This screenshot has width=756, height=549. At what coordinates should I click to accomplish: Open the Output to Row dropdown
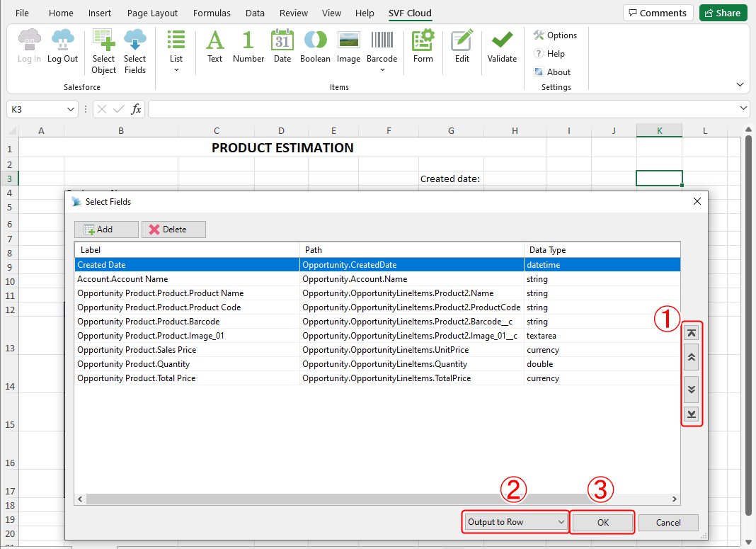(515, 522)
